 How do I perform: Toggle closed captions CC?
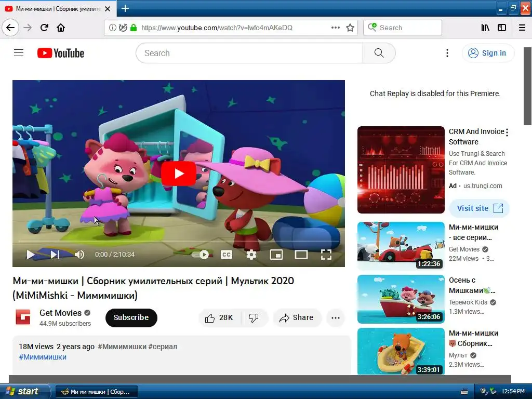(227, 254)
